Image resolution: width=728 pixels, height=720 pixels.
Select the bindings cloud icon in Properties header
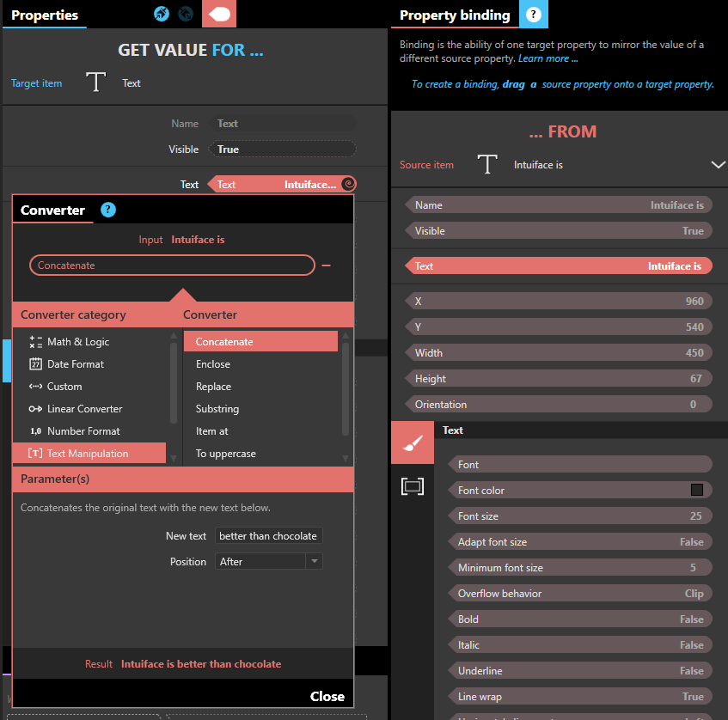(219, 14)
